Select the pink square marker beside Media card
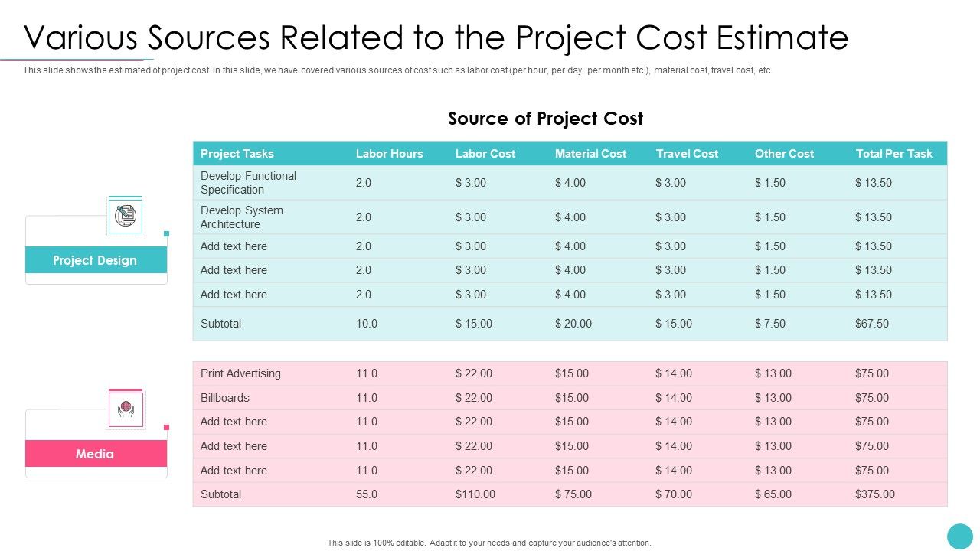The height and width of the screenshot is (551, 980). (165, 427)
